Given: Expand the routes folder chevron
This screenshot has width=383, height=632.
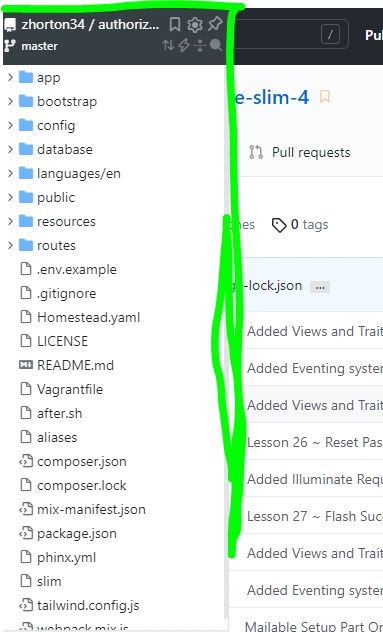Looking at the screenshot, I should point(10,245).
